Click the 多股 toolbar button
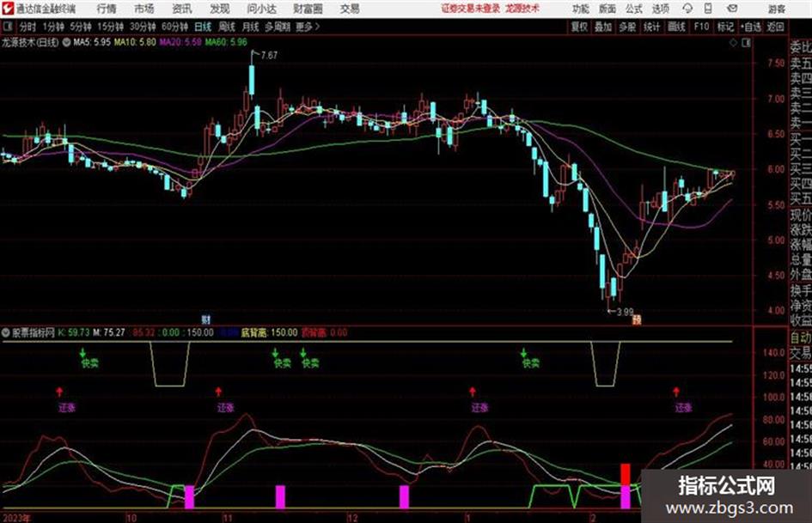This screenshot has height=523, width=812. 627,27
